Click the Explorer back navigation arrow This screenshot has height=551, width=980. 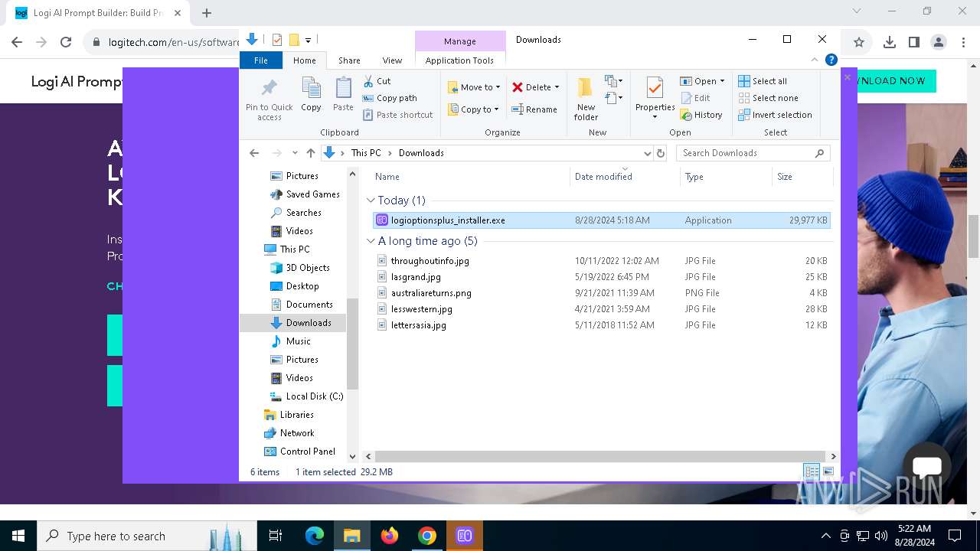click(x=254, y=153)
